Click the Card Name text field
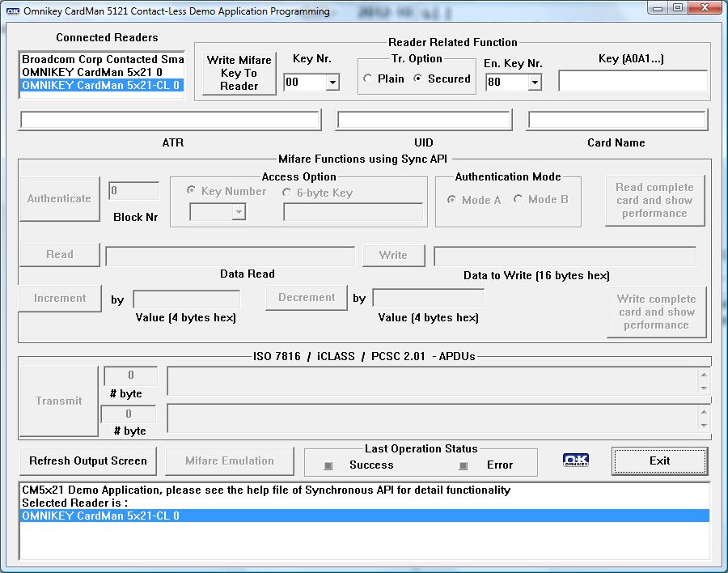Viewport: 728px width, 573px height. [617, 121]
